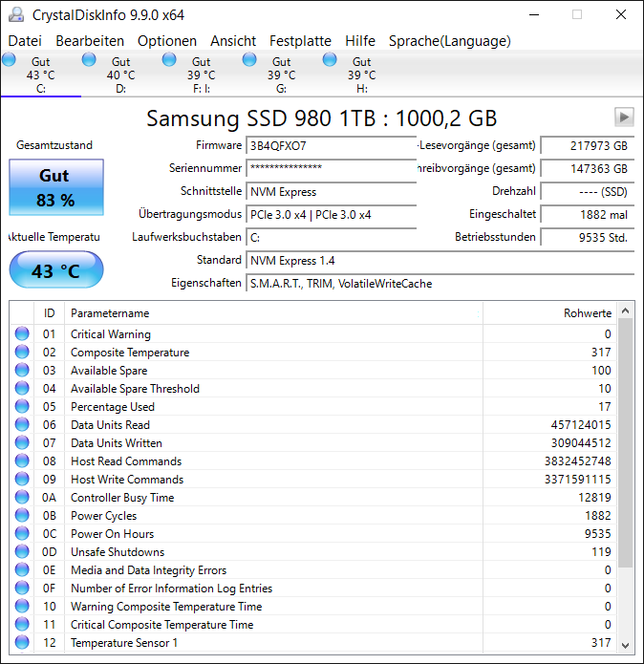Click the Rohwerte column header
This screenshot has width=644, height=664.
click(549, 313)
